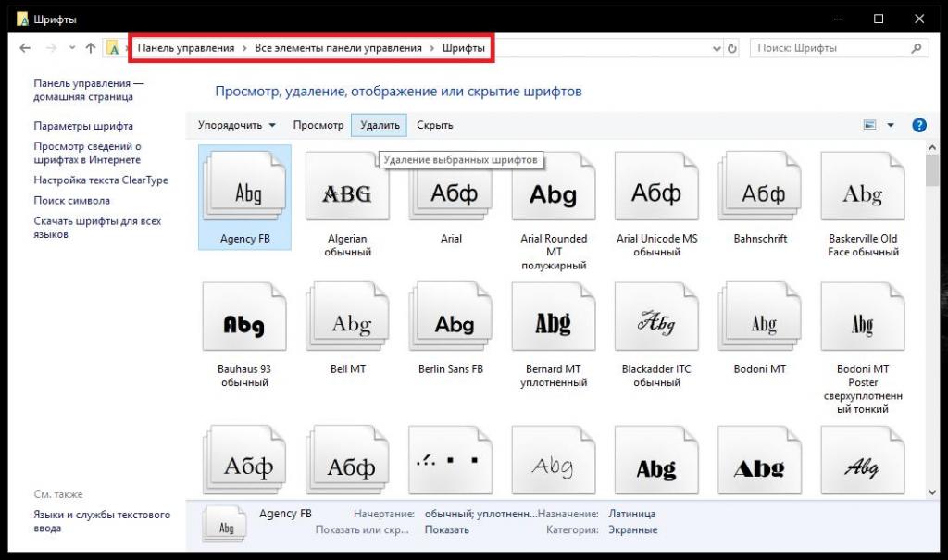Open Панель управления домашняя страница link
Viewport: 948px width, 560px height.
click(x=88, y=90)
